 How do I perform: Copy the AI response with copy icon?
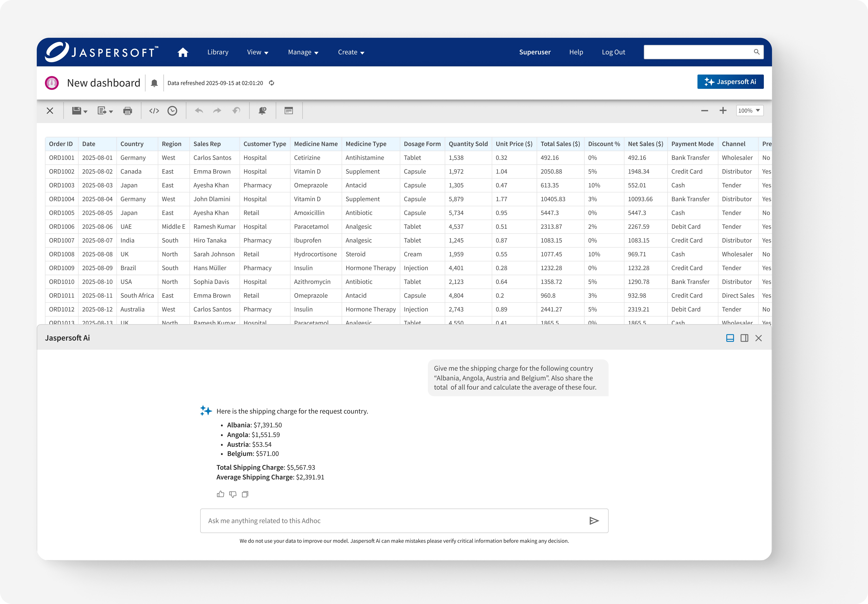point(245,494)
